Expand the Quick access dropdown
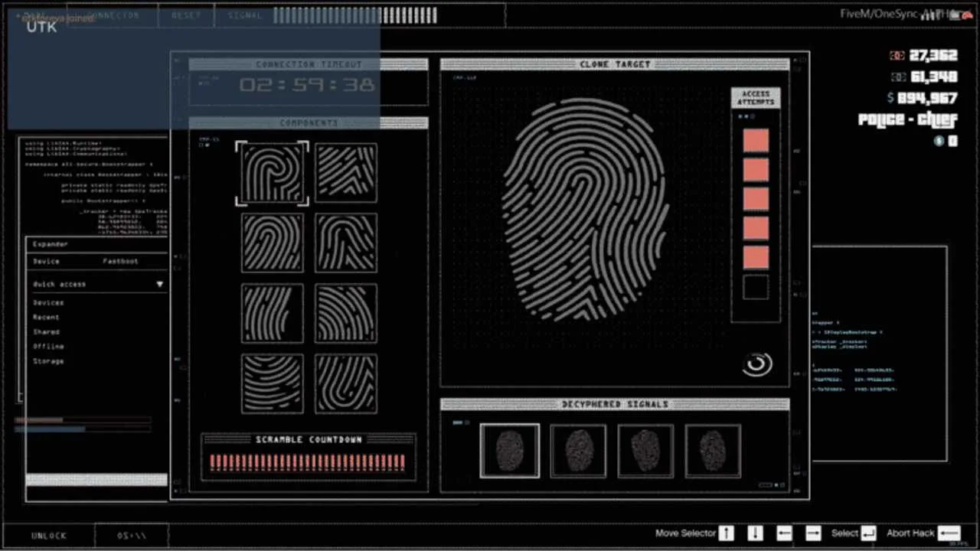Image resolution: width=980 pixels, height=551 pixels. point(159,284)
